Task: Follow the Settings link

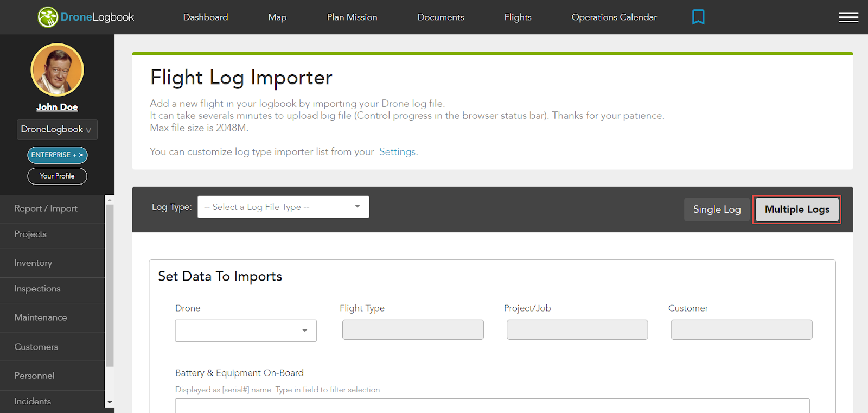Action: click(397, 152)
